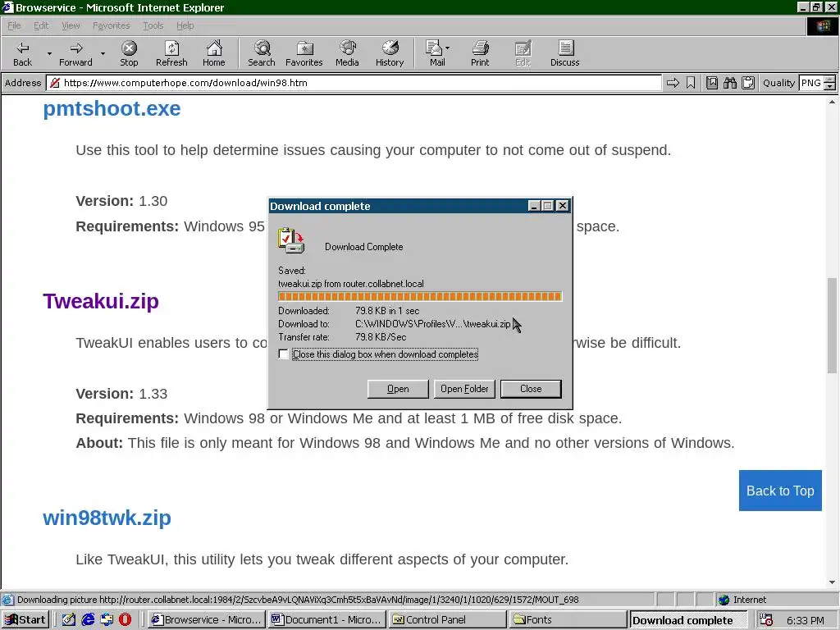Open the Help menu
The image size is (840, 630).
pos(185,25)
